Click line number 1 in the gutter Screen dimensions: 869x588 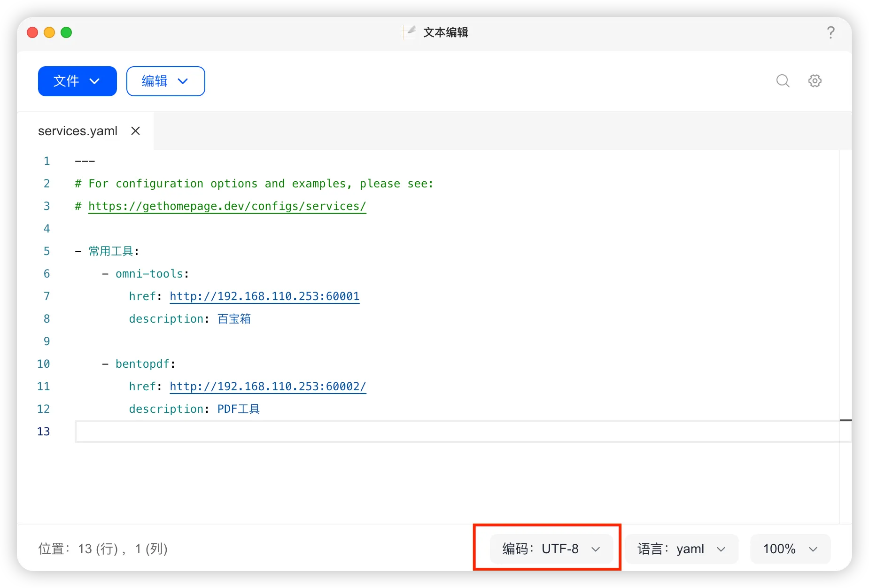point(47,161)
